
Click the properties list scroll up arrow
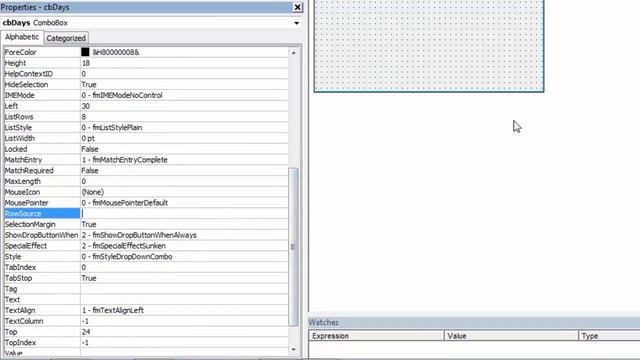(293, 53)
